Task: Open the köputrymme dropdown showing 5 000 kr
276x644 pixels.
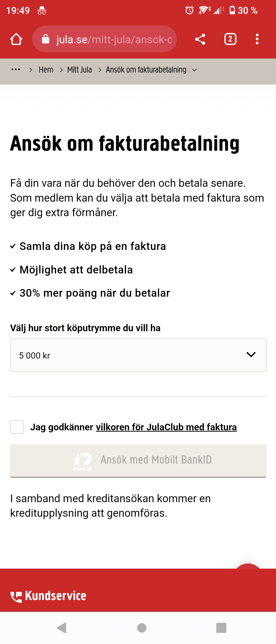Action: point(138,355)
